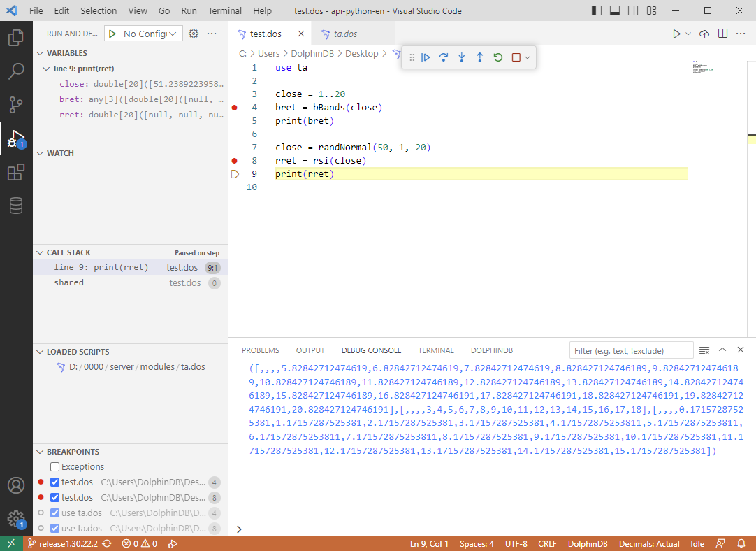Open Source Control view
Image resolution: width=756 pixels, height=551 pixels.
click(x=16, y=105)
